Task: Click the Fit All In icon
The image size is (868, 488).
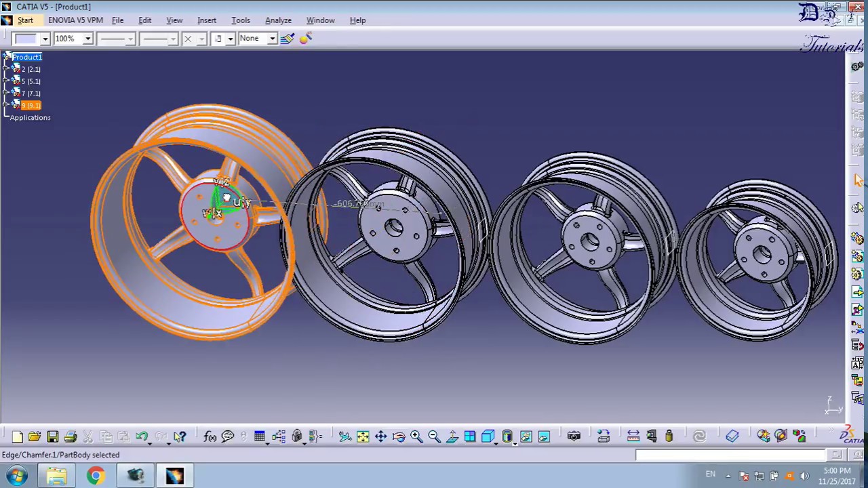Action: coord(363,436)
